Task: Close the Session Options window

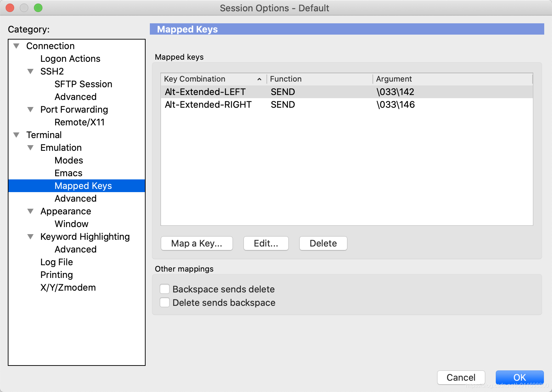Action: (x=10, y=8)
